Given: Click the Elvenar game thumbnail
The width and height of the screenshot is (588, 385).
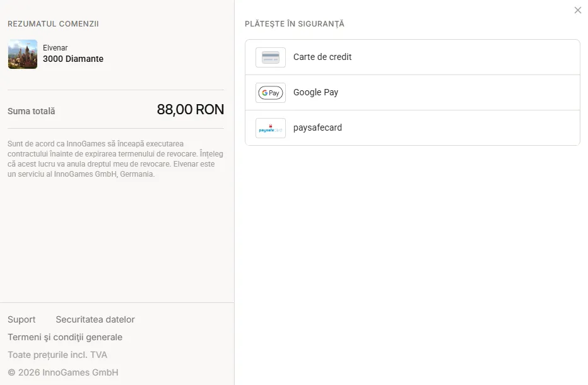Looking at the screenshot, I should pyautogui.click(x=23, y=54).
